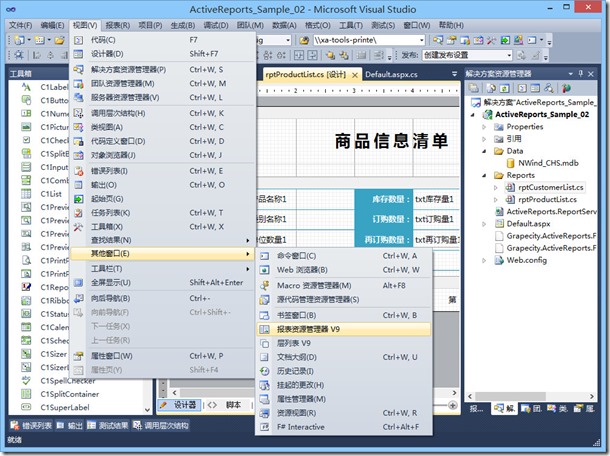Expand the 查找结果(N) submenu arrow

click(x=248, y=240)
